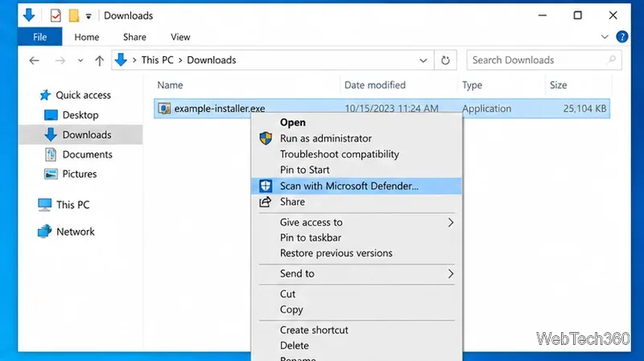The image size is (644, 361).
Task: Choose Troubleshoot compatibility
Action: coord(357,154)
